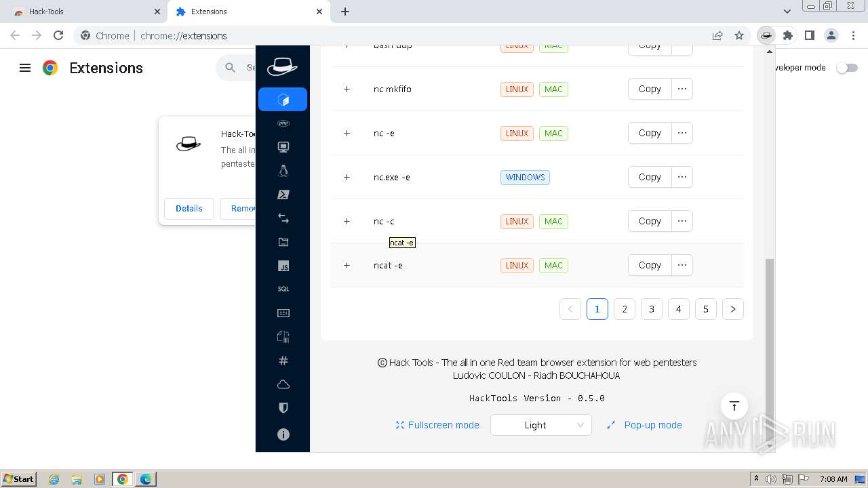Open the About info icon in sidebar
Screen dimensions: 868x488
click(x=283, y=434)
